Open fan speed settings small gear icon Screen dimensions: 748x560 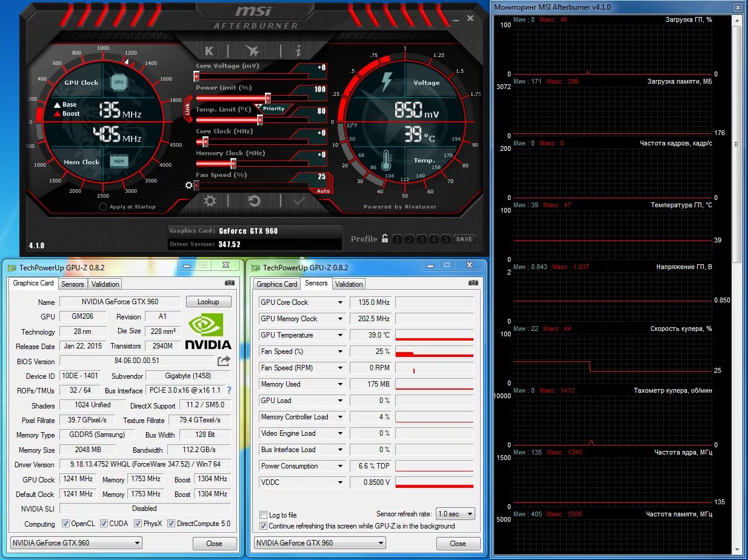(x=189, y=185)
